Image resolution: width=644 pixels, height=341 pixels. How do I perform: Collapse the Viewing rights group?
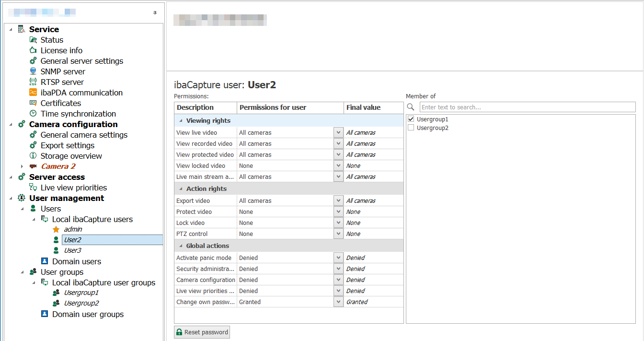[181, 121]
